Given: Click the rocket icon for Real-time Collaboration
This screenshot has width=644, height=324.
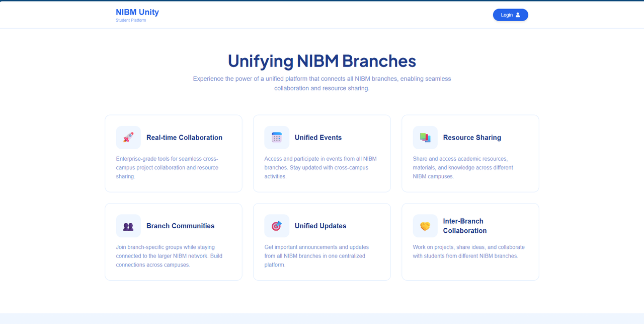Looking at the screenshot, I should [x=128, y=138].
